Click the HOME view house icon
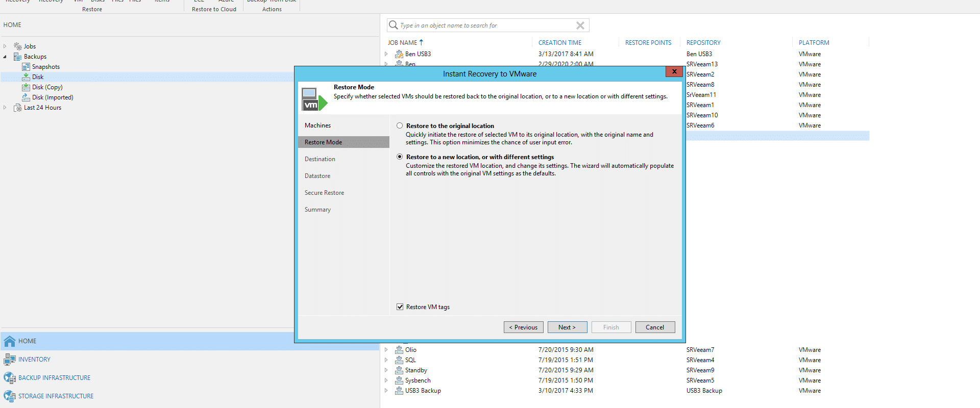The image size is (980, 408). coord(10,341)
